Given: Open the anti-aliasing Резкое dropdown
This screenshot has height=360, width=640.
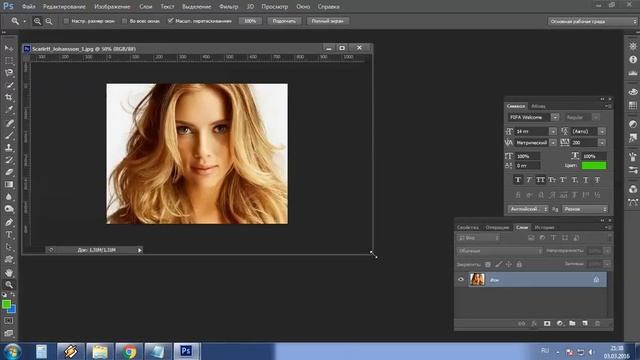Looking at the screenshot, I should [x=585, y=209].
